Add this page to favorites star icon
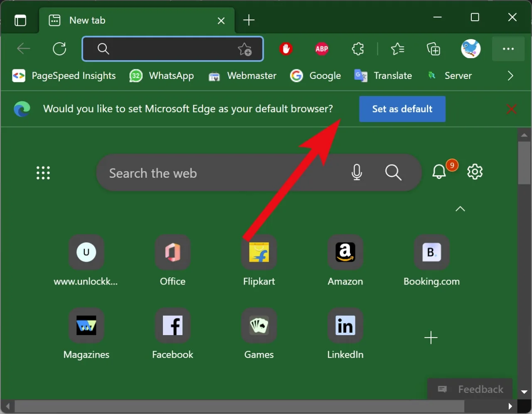This screenshot has height=414, width=532. point(245,49)
